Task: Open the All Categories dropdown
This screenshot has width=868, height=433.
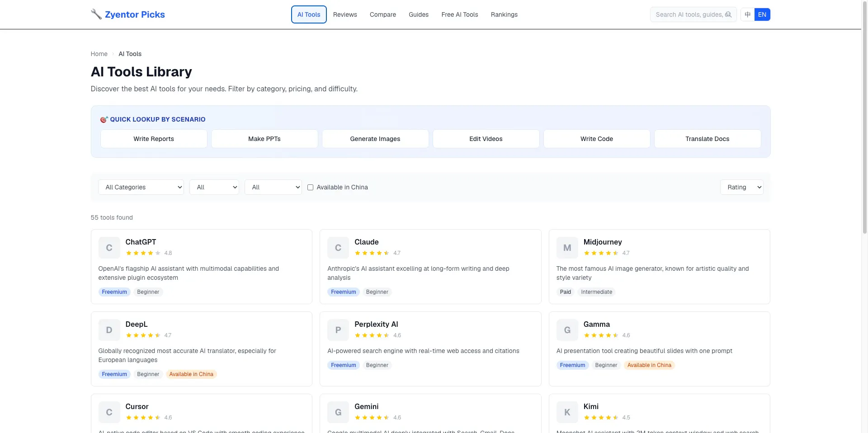Action: pyautogui.click(x=141, y=187)
